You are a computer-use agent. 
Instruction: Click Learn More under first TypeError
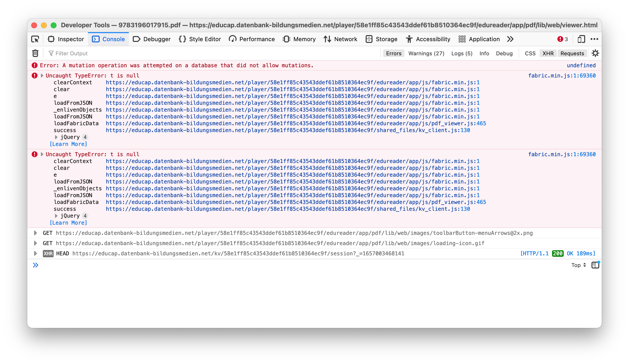(68, 144)
